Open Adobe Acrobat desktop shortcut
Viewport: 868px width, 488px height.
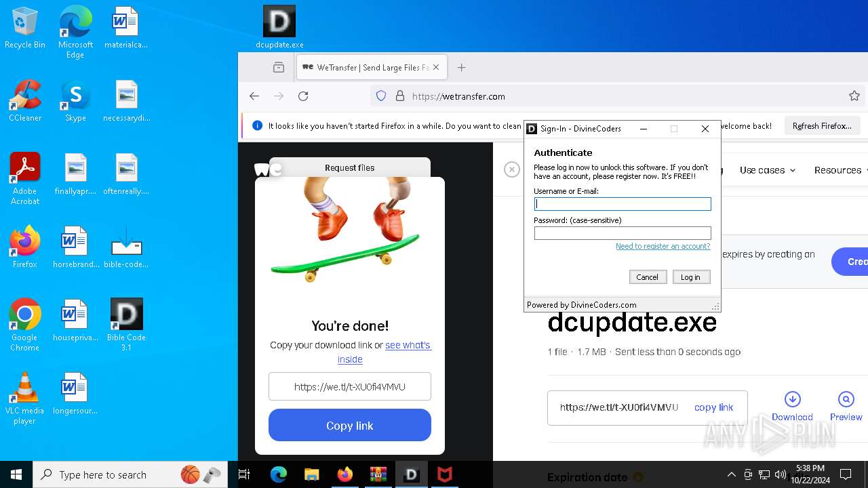point(25,179)
